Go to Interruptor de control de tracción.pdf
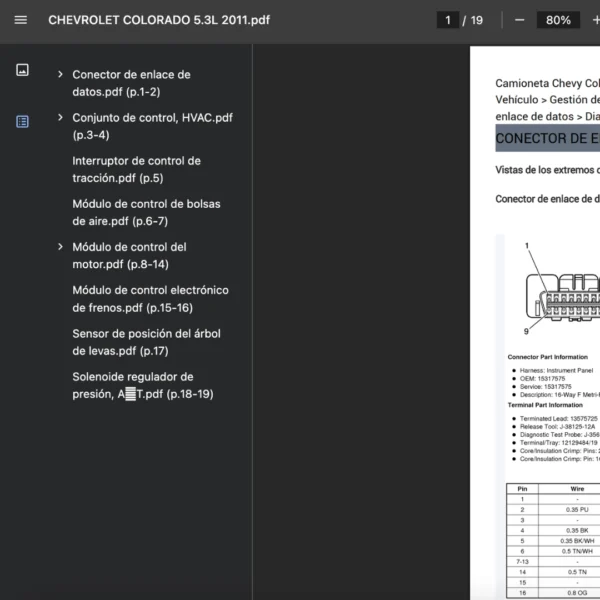This screenshot has width=600, height=600. tap(136, 170)
